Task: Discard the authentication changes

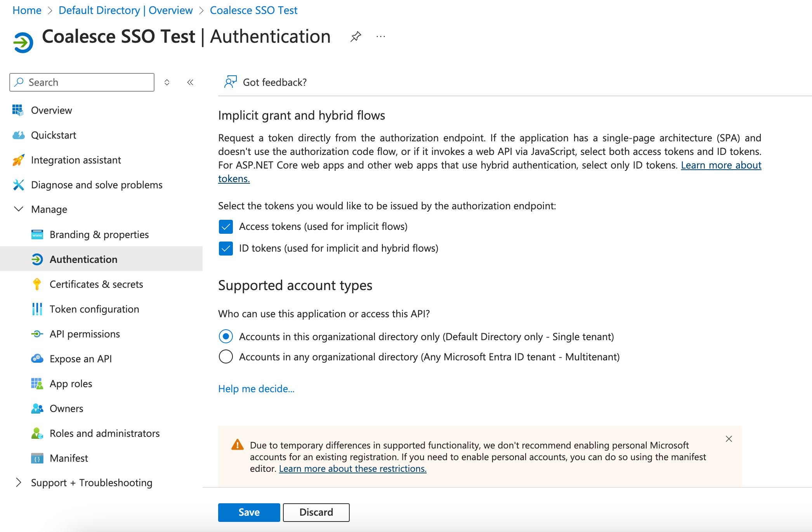Action: click(x=316, y=512)
